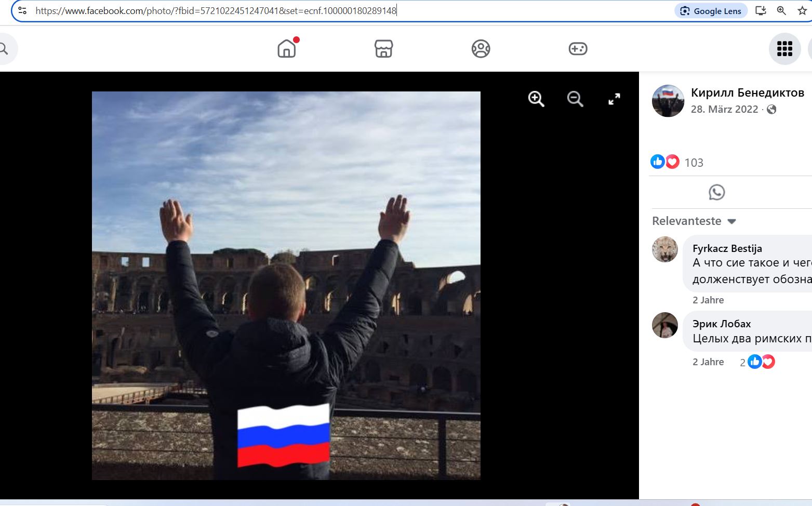Open Кирилл Бенедиктов profile picture
This screenshot has height=506, width=812.
point(668,101)
